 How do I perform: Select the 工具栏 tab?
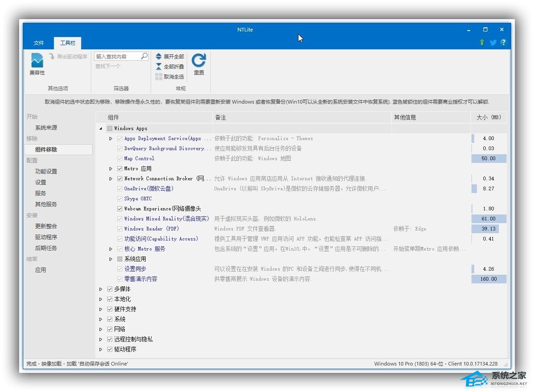68,43
